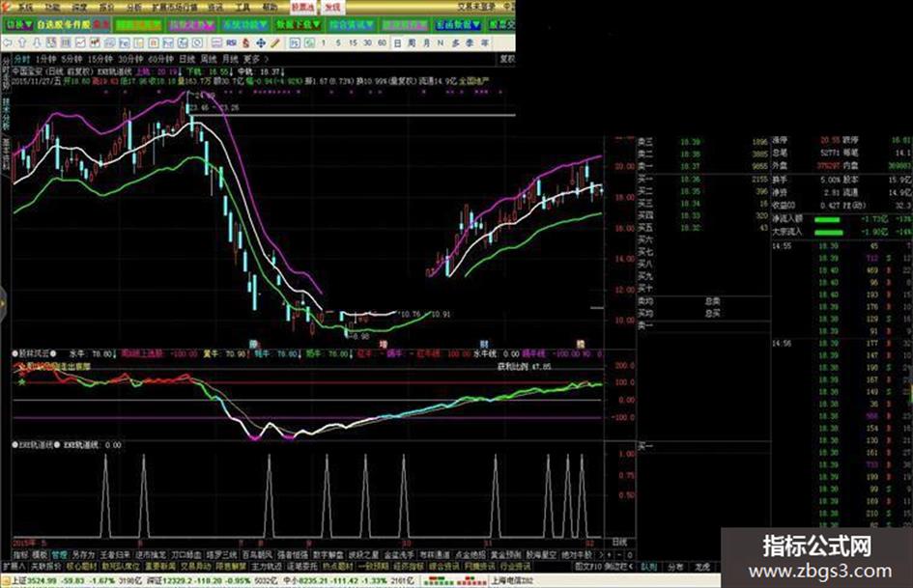Click the up arrow toolbar icon
Image resolution: width=913 pixels, height=588 pixels.
tap(22, 43)
